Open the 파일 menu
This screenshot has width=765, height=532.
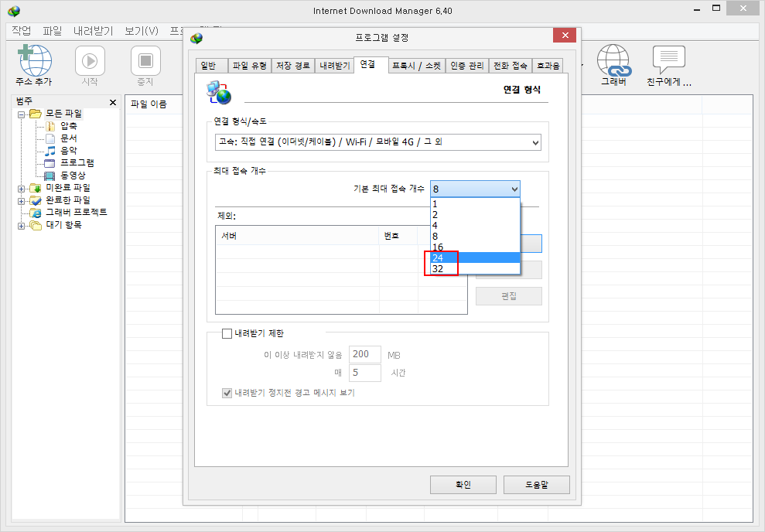[52, 31]
